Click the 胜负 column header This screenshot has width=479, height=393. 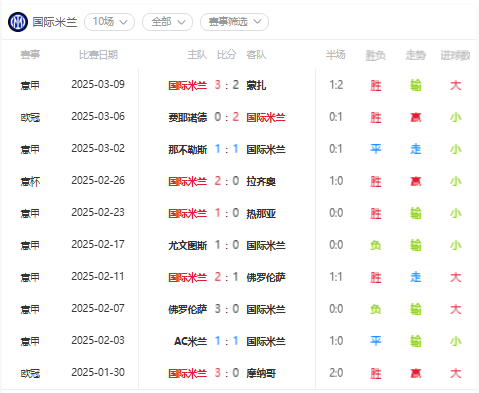pyautogui.click(x=376, y=55)
